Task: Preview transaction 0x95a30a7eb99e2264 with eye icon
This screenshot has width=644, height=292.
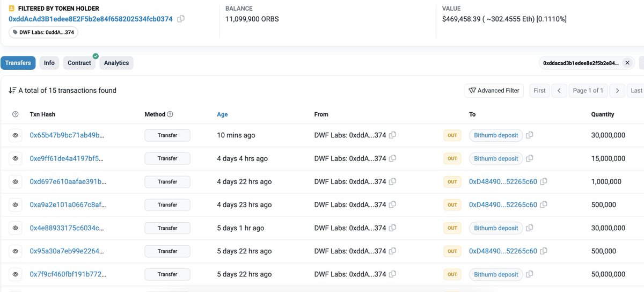Action: (16, 251)
